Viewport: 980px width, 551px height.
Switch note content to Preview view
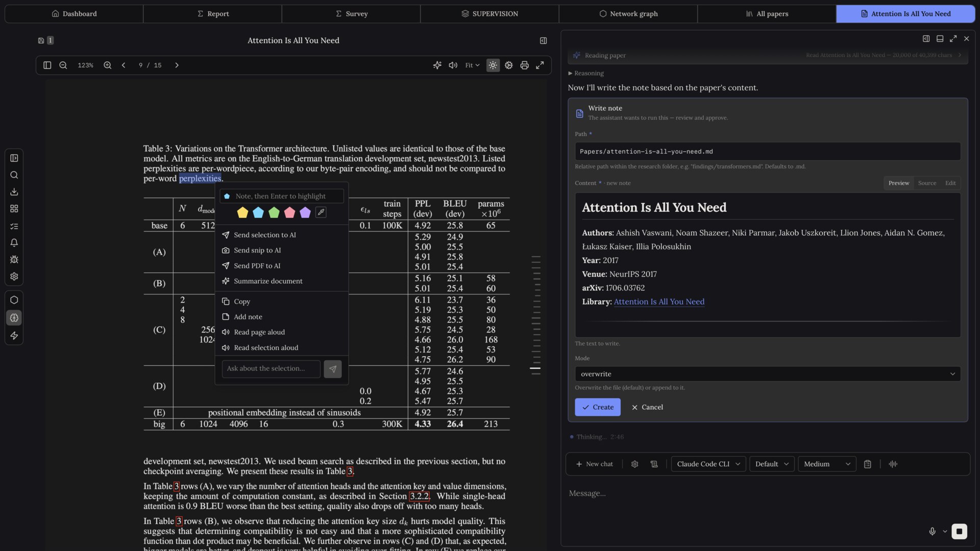click(x=899, y=183)
